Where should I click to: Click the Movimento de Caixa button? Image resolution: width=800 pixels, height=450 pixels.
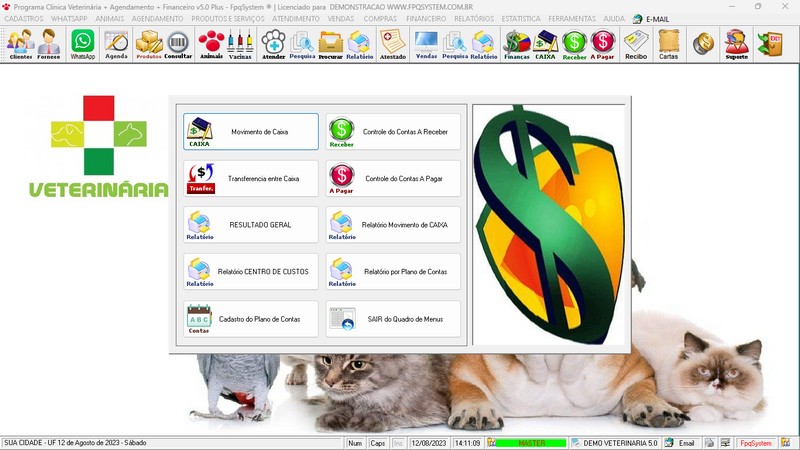(251, 132)
